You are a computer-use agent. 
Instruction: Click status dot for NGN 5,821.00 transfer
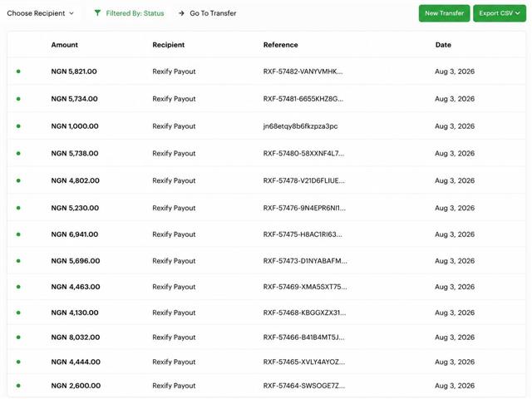click(18, 71)
